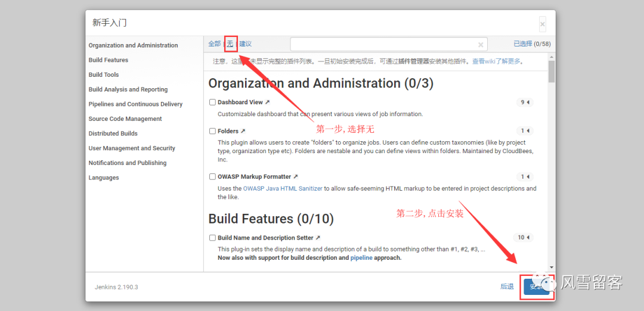Click the Jenkins 2.190.3 version text

pos(116,287)
